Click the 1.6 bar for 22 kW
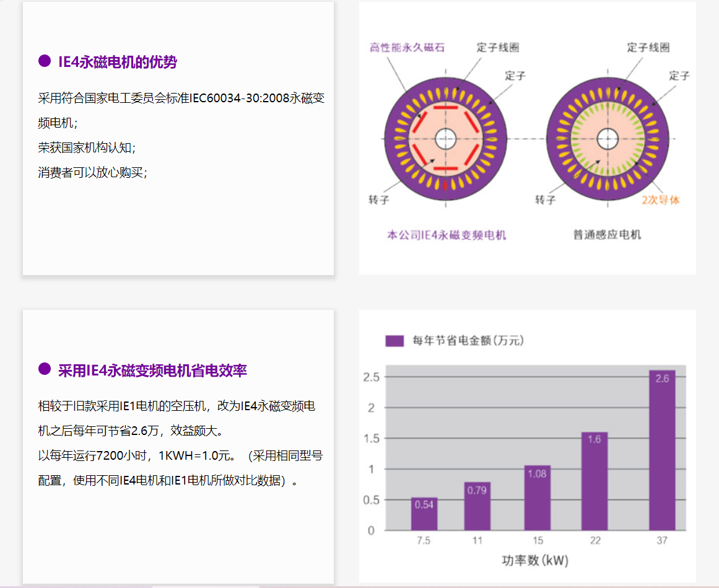The width and height of the screenshot is (719, 588). 595,481
